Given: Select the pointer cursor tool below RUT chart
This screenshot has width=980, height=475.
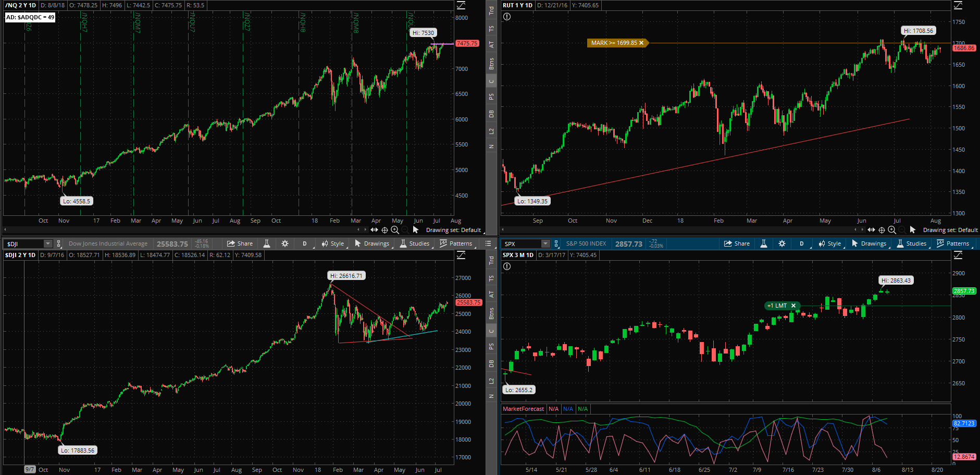Looking at the screenshot, I should 913,230.
